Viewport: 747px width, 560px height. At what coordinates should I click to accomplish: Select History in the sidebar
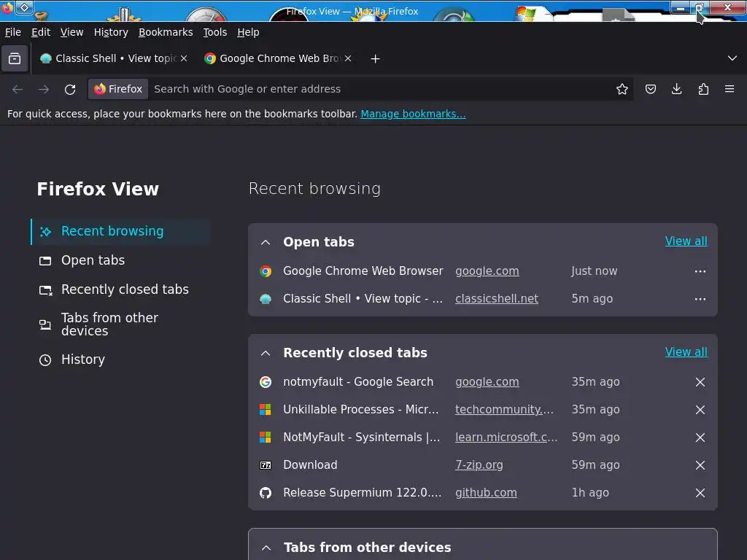120,359
